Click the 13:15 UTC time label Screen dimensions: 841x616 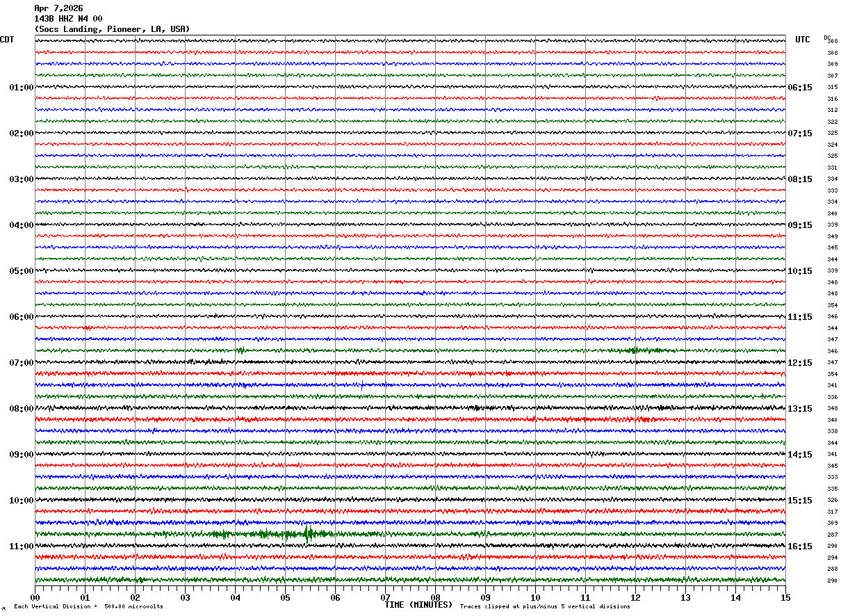tap(800, 409)
